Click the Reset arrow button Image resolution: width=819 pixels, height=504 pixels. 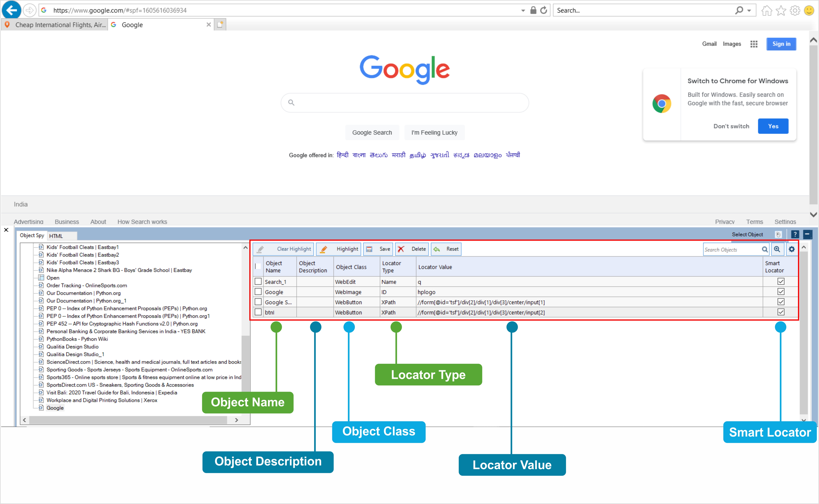[x=446, y=249]
